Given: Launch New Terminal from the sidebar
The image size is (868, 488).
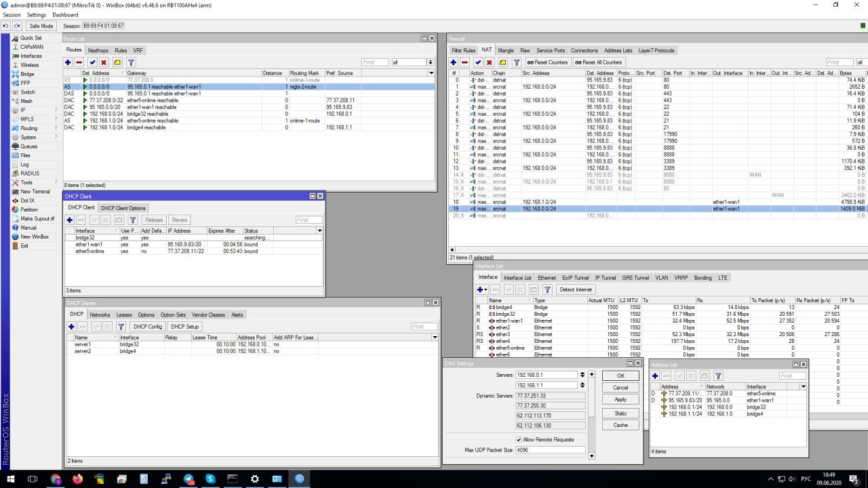Looking at the screenshot, I should [35, 192].
